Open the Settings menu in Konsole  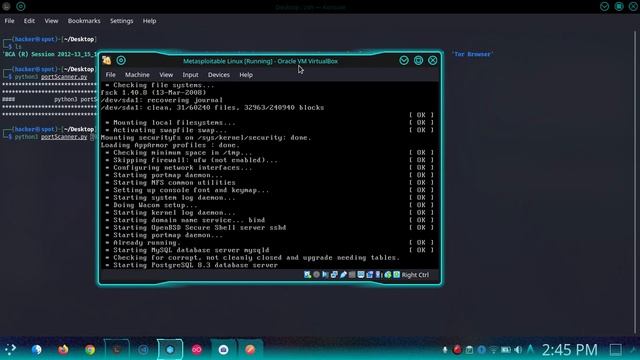coord(121,21)
